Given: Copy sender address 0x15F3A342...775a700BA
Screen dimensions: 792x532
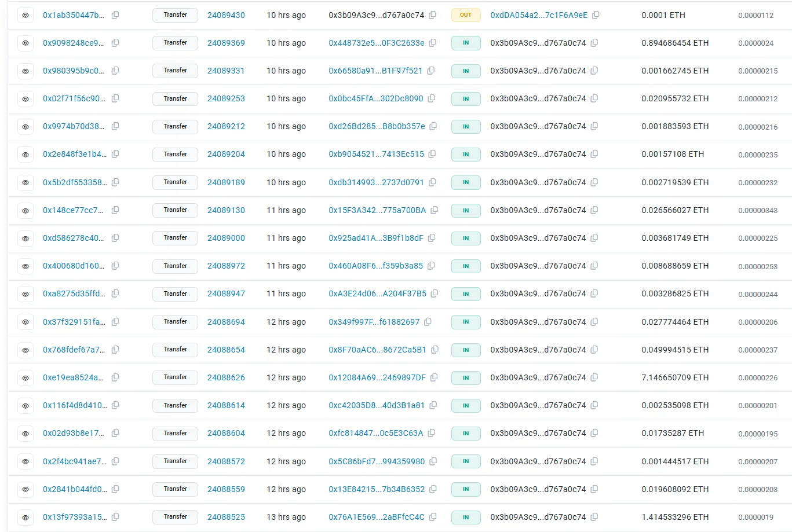Looking at the screenshot, I should (434, 210).
